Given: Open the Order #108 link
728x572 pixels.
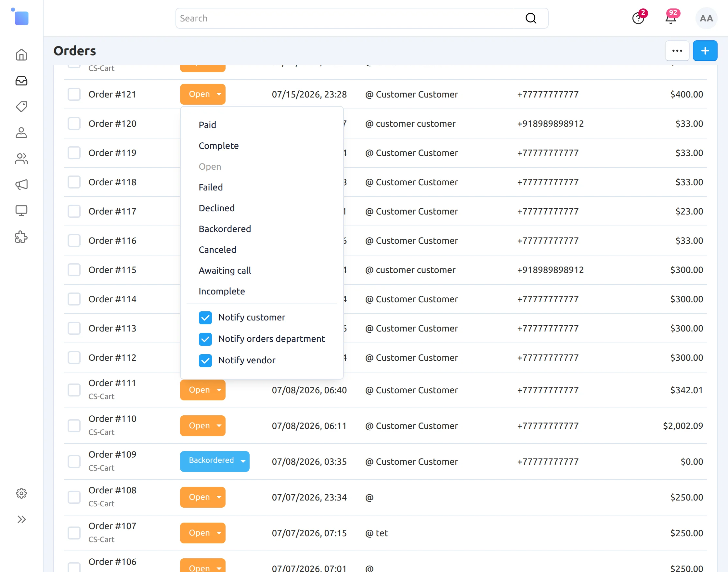Looking at the screenshot, I should tap(112, 490).
